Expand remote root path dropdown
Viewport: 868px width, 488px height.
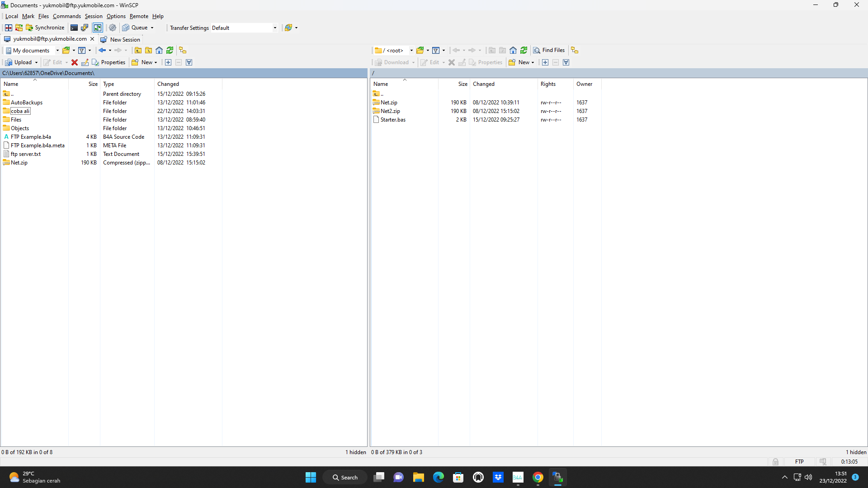[x=411, y=50]
